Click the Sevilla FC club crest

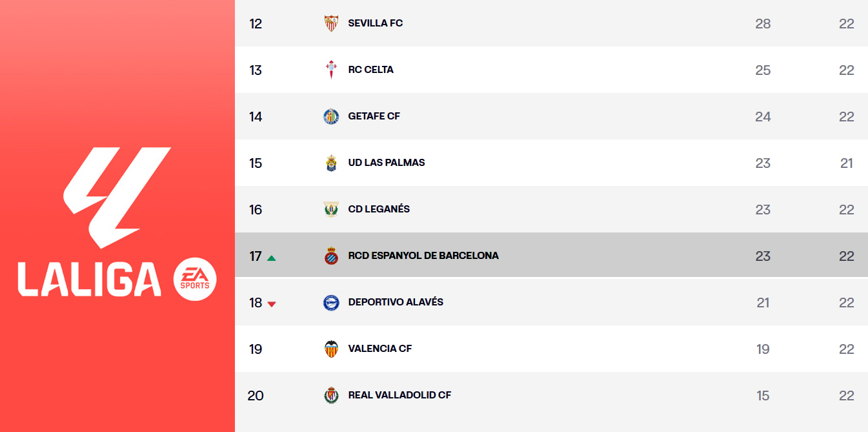pyautogui.click(x=331, y=23)
